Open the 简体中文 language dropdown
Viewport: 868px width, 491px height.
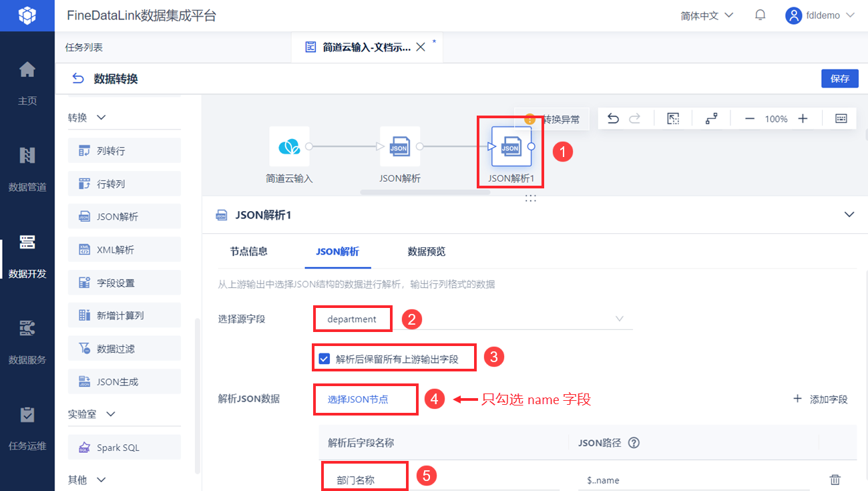coord(707,15)
